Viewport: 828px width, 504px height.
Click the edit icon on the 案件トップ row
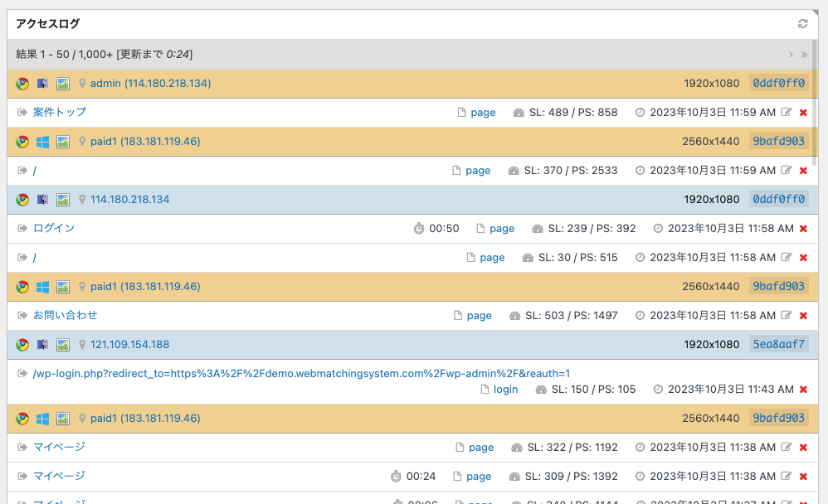click(x=787, y=113)
